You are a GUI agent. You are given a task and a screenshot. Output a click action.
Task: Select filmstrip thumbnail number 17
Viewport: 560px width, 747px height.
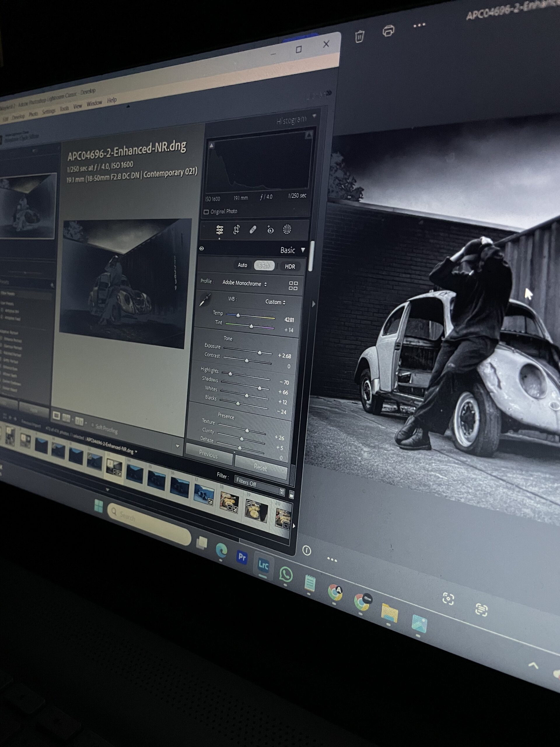click(x=204, y=494)
